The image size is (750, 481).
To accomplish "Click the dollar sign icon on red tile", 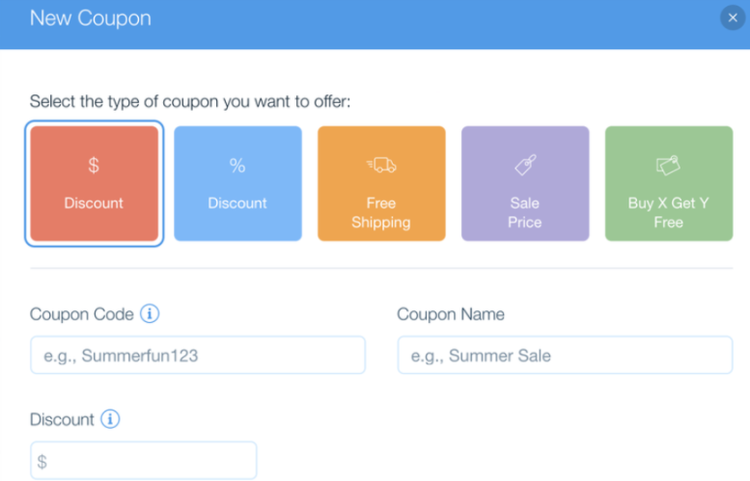I will tap(94, 165).
